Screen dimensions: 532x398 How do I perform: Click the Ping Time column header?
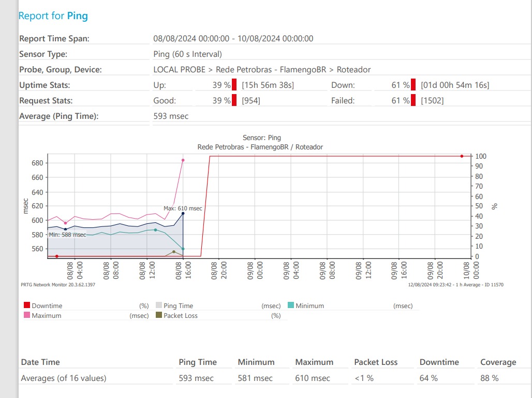pyautogui.click(x=198, y=362)
